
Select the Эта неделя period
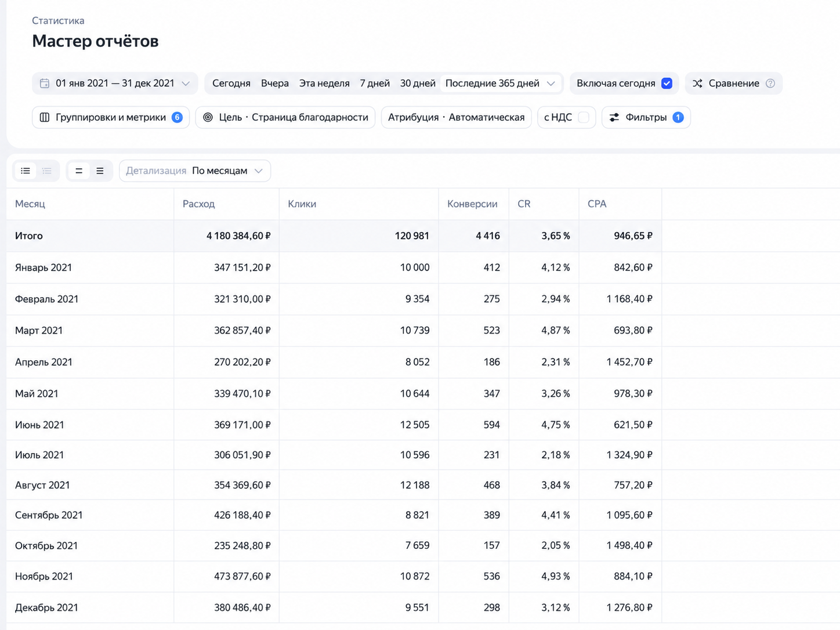[324, 84]
